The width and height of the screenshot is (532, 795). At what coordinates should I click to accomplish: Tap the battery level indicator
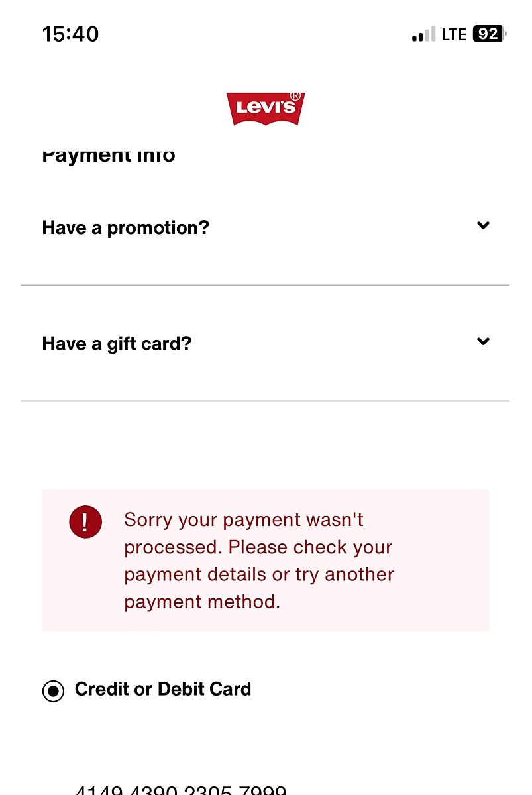coord(488,34)
